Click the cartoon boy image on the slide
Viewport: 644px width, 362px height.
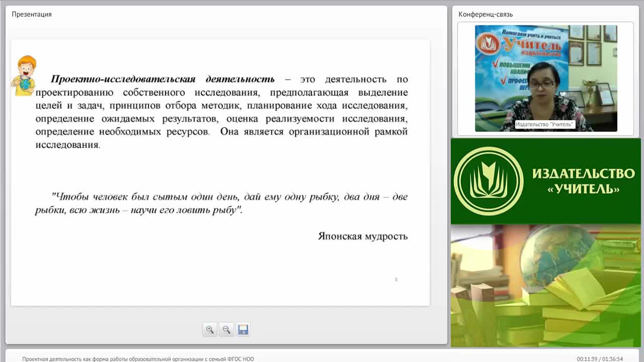(25, 76)
